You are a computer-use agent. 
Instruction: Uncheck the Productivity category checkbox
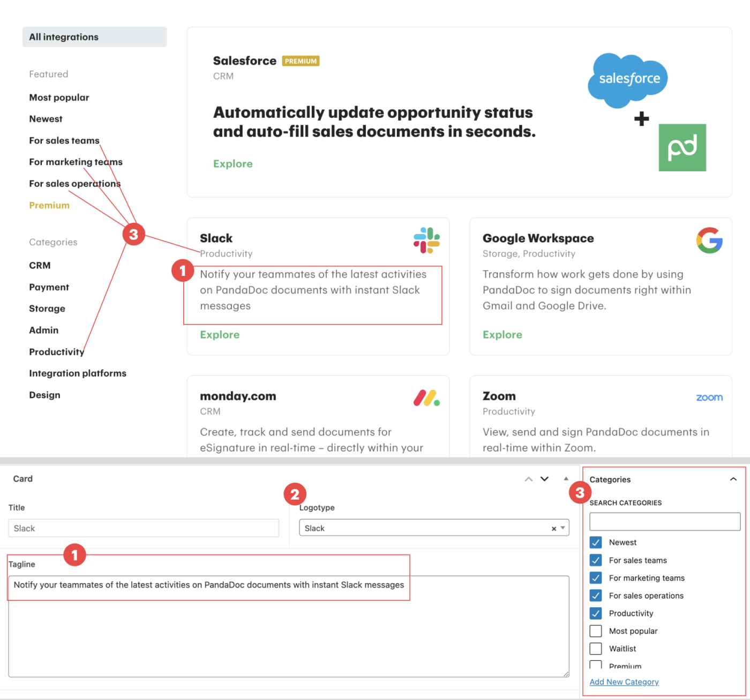(x=596, y=613)
